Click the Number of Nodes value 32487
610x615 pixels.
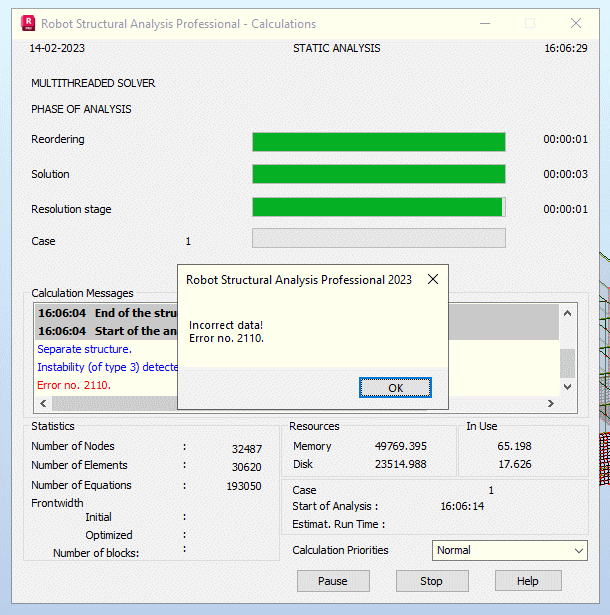click(247, 449)
